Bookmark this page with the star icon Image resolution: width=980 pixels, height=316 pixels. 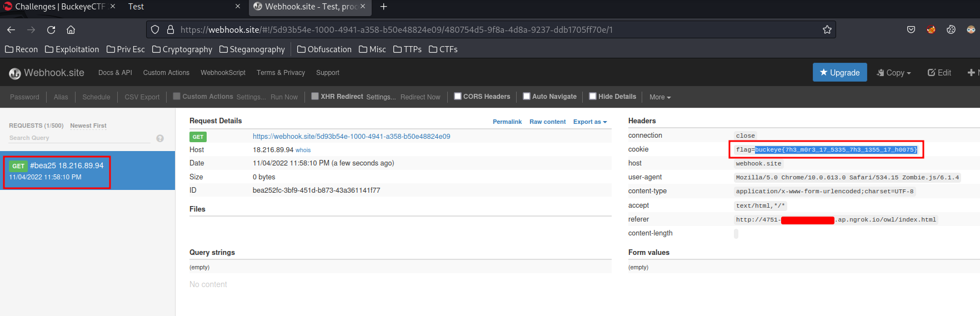point(827,30)
